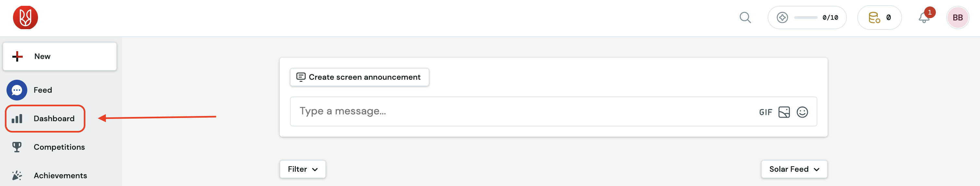
Task: Click the red fox logo icon
Action: [x=25, y=17]
